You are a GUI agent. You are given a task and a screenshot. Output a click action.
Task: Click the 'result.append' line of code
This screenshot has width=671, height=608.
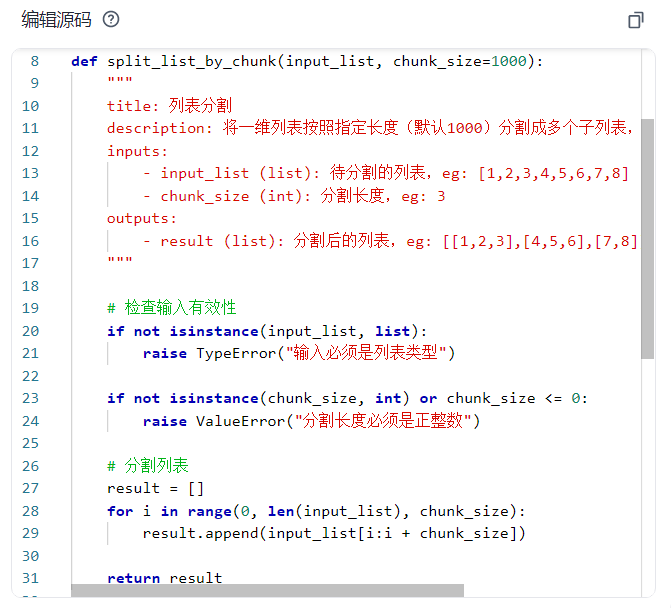tap(334, 533)
